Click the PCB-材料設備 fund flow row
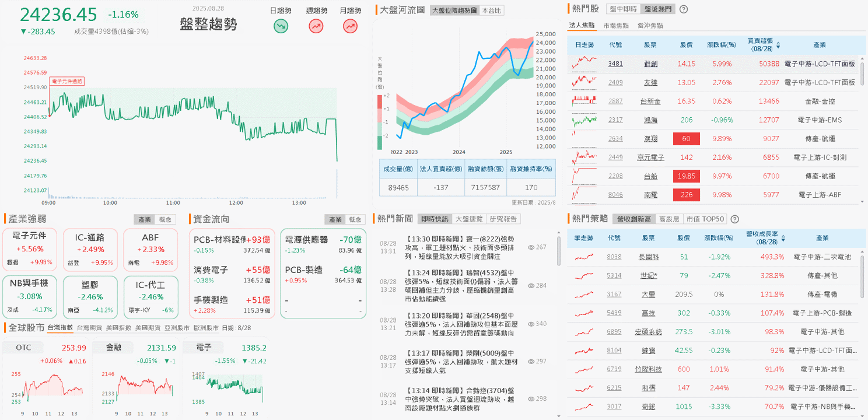 (232, 244)
